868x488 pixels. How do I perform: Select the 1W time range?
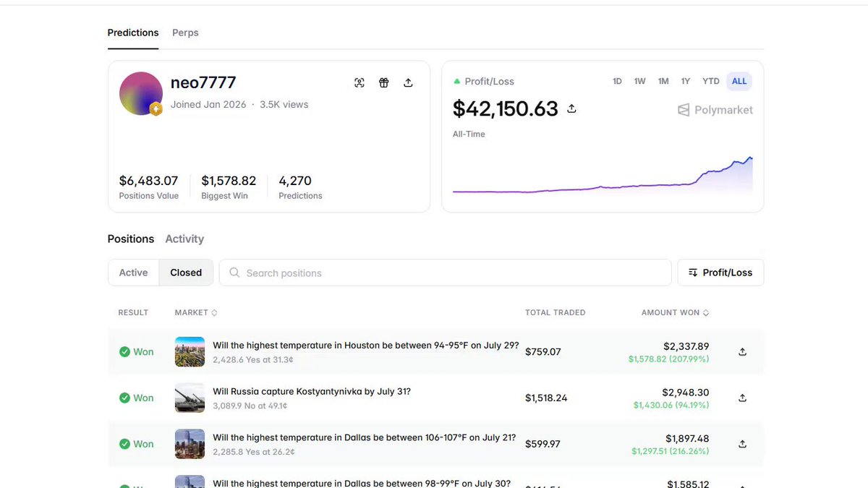click(x=640, y=81)
